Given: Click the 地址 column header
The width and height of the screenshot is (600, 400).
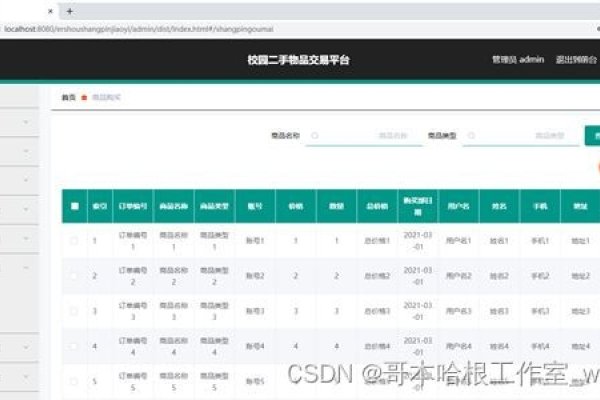Looking at the screenshot, I should click(x=580, y=206).
